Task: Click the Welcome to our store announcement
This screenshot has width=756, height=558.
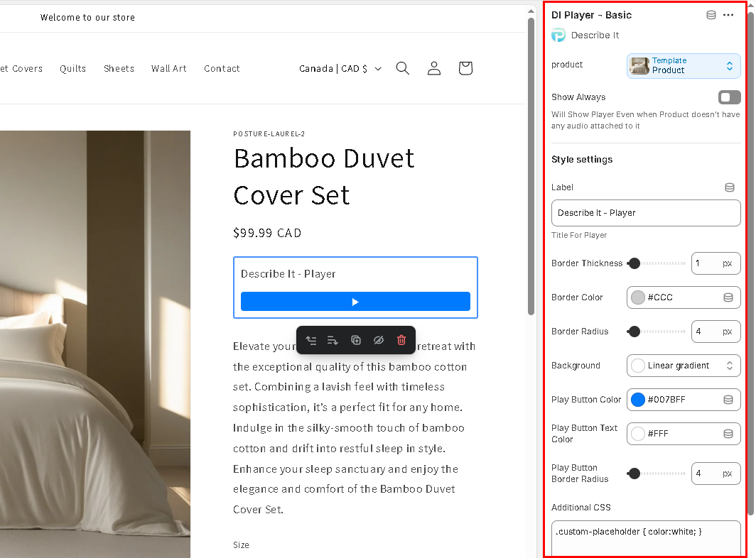Action: [88, 17]
